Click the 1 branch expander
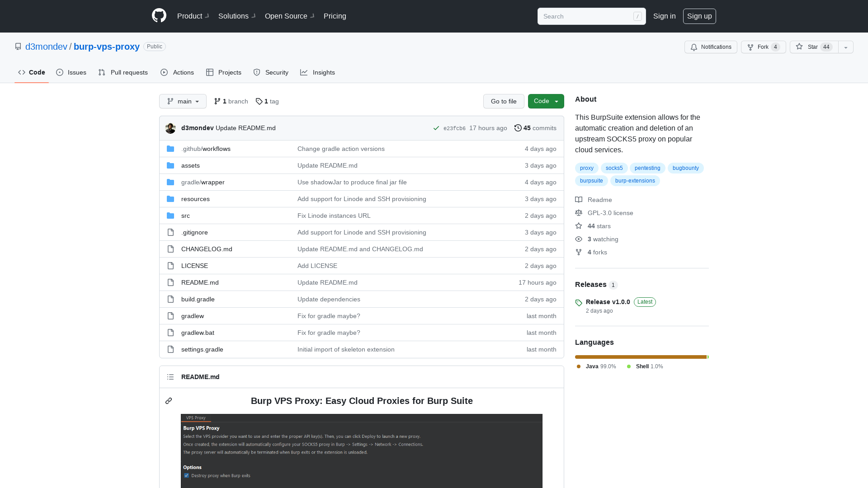This screenshot has height=488, width=868. (x=231, y=101)
